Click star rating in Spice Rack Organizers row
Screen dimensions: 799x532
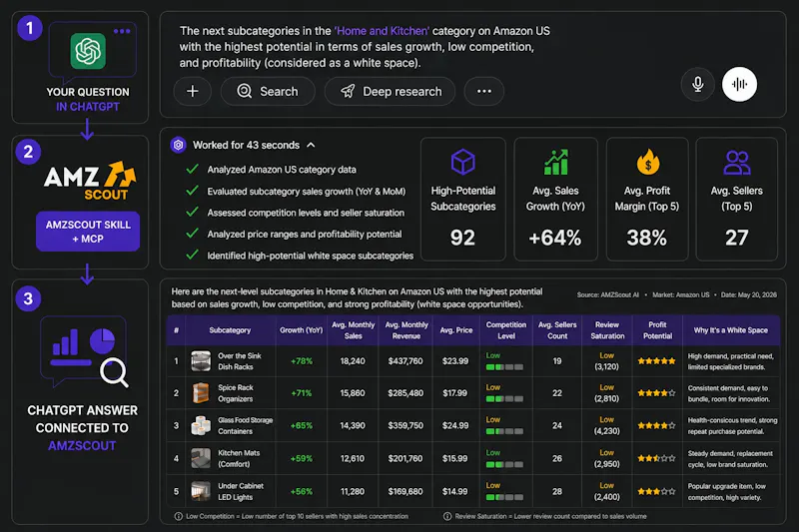pos(657,393)
